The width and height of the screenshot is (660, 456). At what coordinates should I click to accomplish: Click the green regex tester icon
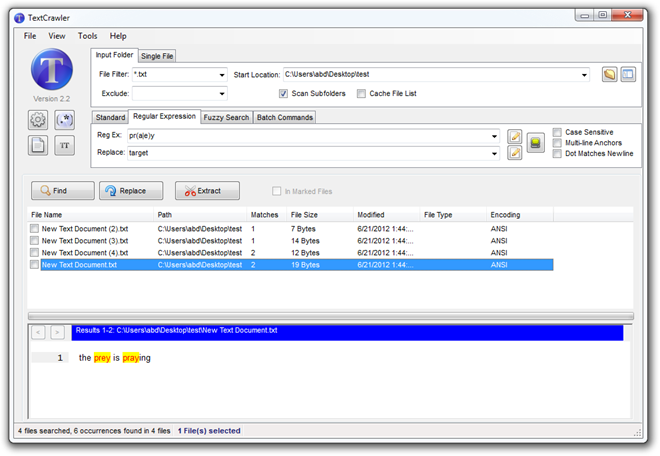(x=536, y=144)
